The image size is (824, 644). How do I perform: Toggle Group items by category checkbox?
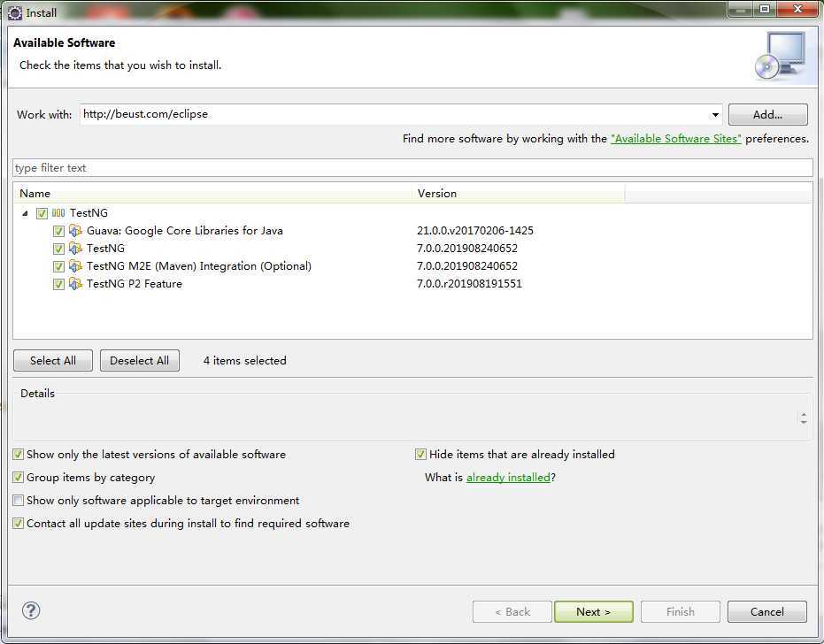point(19,478)
